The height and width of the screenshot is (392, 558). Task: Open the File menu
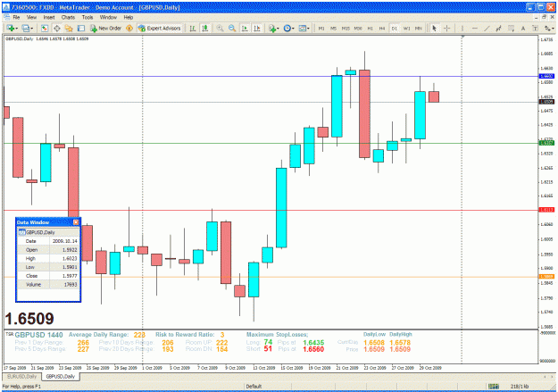click(16, 17)
